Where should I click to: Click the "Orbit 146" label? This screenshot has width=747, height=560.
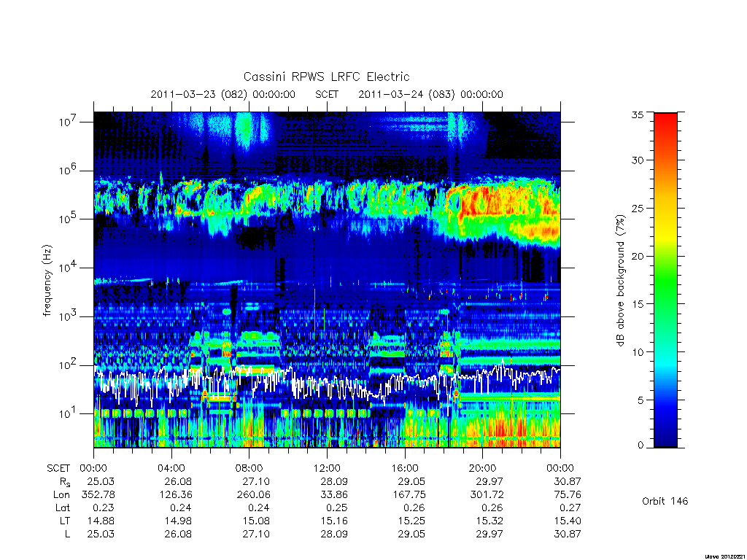click(665, 502)
